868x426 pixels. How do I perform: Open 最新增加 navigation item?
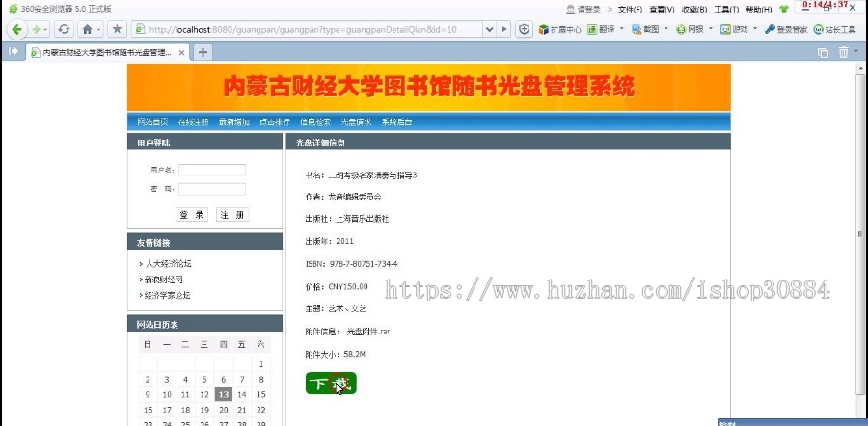pos(234,122)
